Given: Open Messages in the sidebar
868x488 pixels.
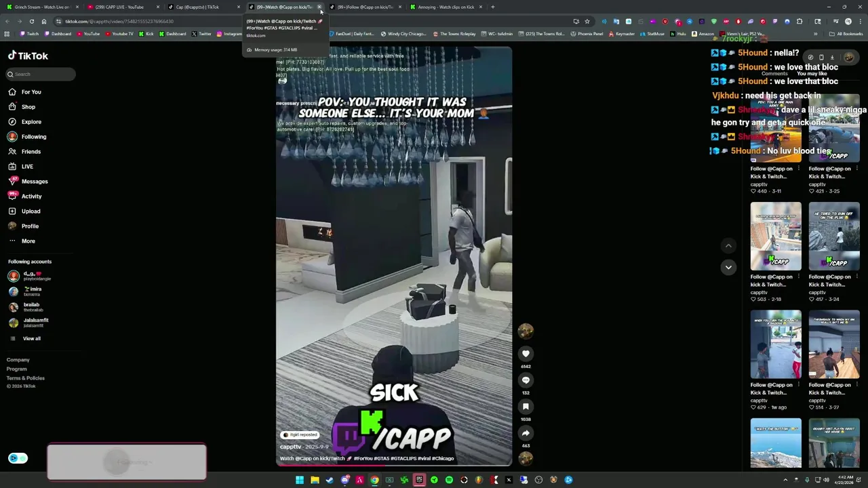Looking at the screenshot, I should pos(28,182).
